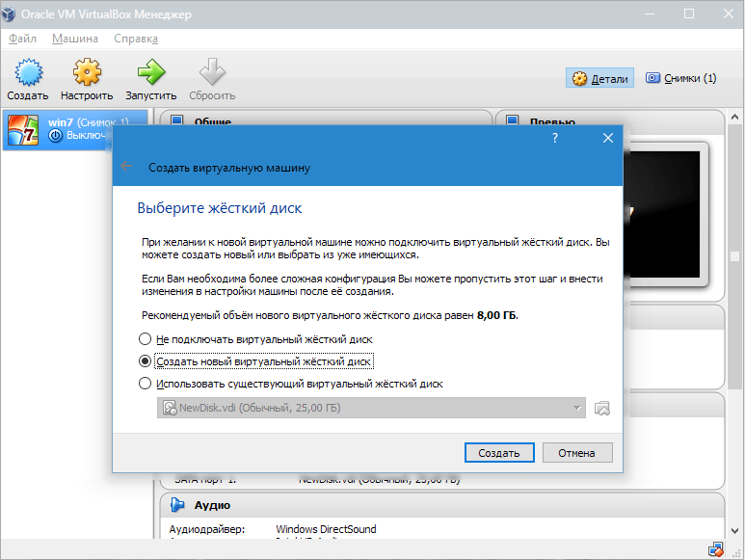The width and height of the screenshot is (745, 560).
Task: Select the win7 virtual machine entry
Action: [x=75, y=129]
